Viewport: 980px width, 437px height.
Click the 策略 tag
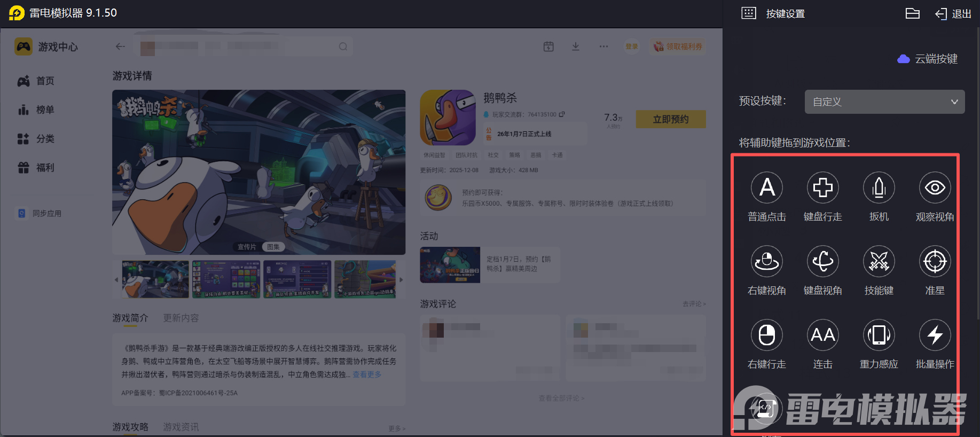point(514,155)
